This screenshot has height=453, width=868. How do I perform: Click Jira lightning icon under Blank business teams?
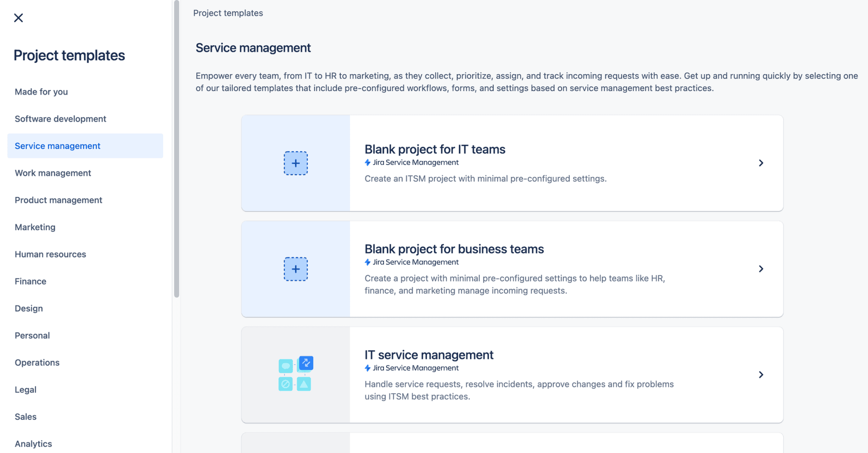tap(367, 262)
